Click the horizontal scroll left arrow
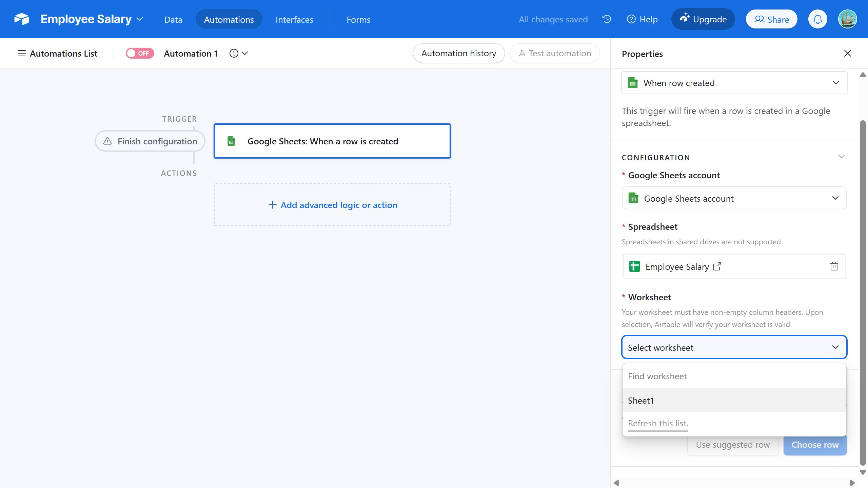 [617, 483]
